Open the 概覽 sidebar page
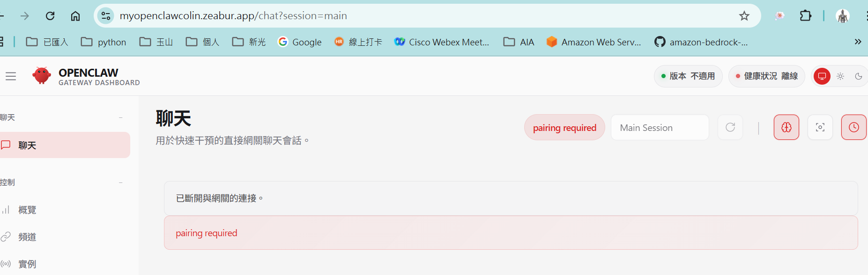Screen dimensions: 868x275 (x=27, y=210)
